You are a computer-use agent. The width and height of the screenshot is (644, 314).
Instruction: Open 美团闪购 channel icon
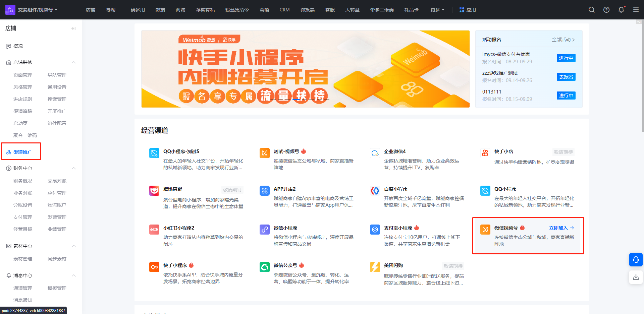click(x=375, y=267)
